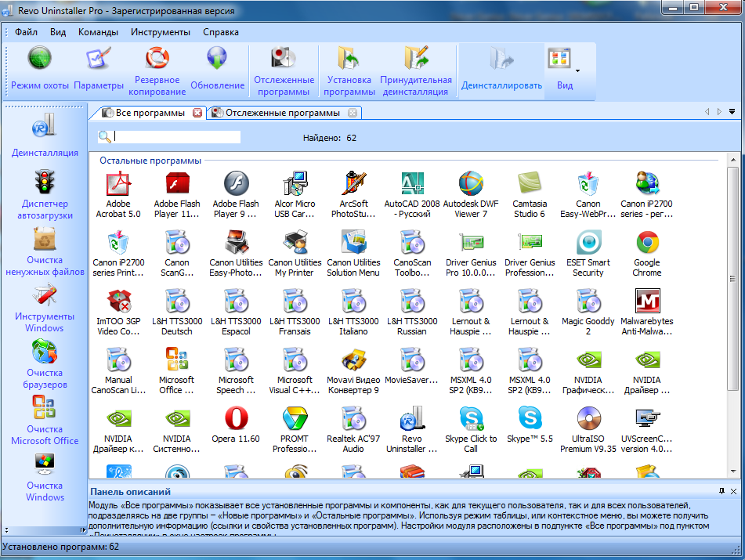Switch to Отслеженные программы tab
The width and height of the screenshot is (745, 560).
282,113
